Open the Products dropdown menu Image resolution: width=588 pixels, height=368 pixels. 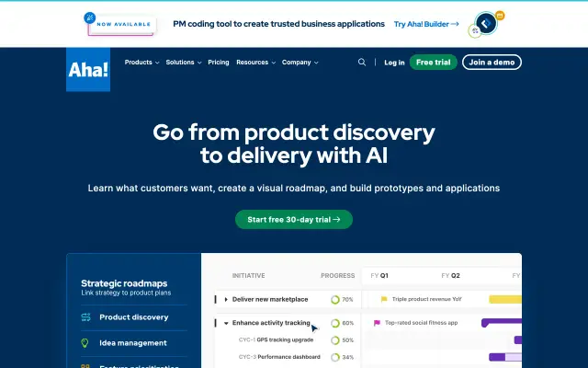pos(141,63)
